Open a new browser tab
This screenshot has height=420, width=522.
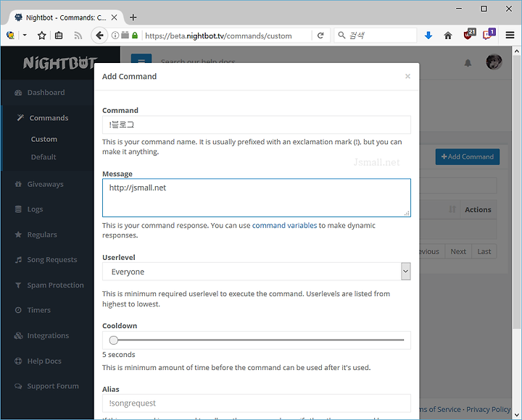click(133, 17)
